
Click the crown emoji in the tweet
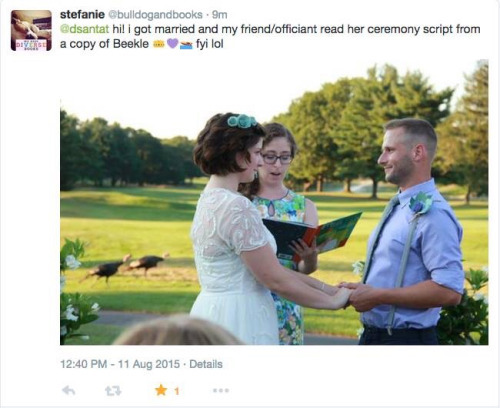point(159,44)
